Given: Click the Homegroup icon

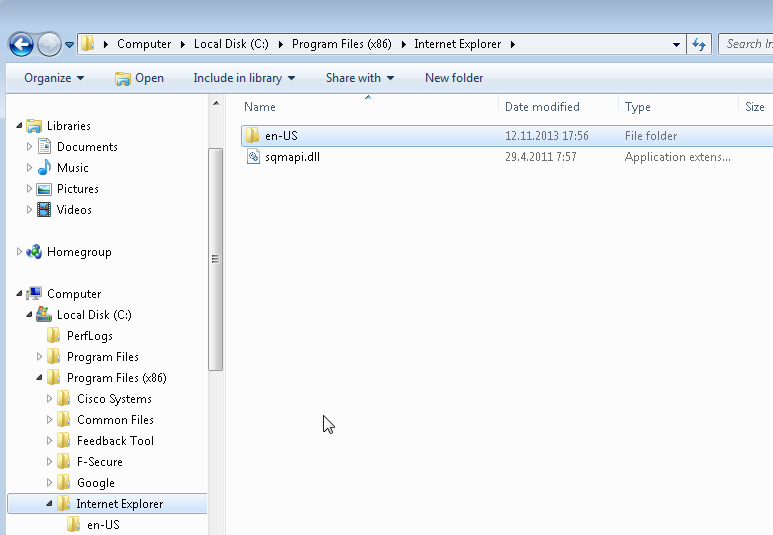Looking at the screenshot, I should click(x=34, y=251).
